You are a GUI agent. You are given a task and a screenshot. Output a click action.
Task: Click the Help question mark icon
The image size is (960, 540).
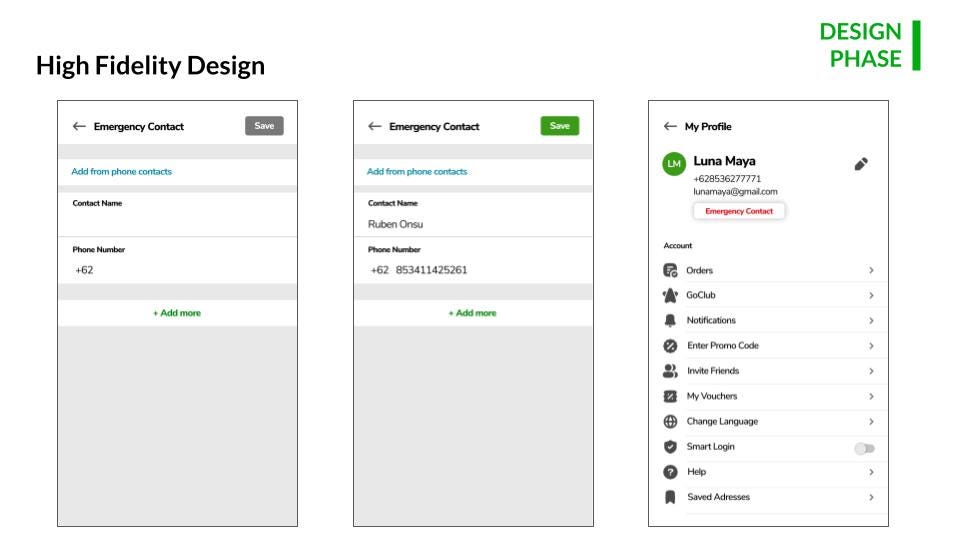coord(670,472)
